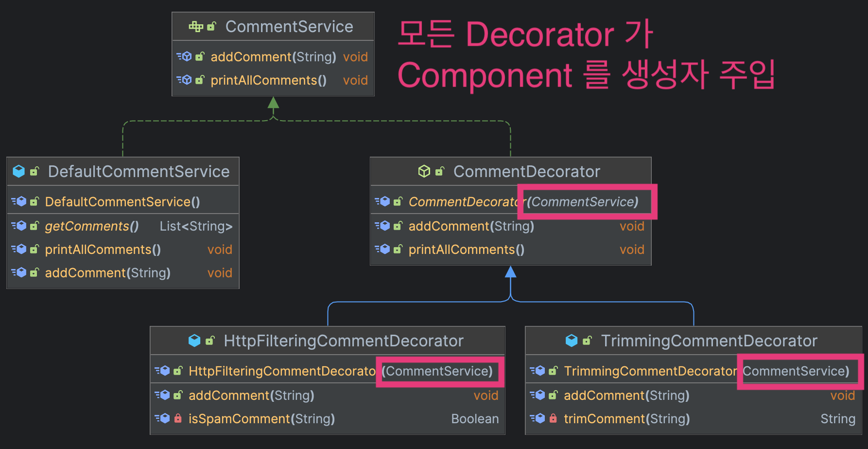Select addComment(String) in DefaultCommentService

pos(107,273)
